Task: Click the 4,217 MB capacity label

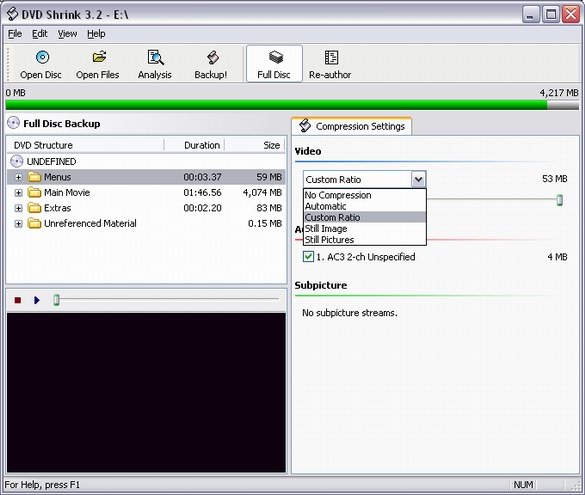Action: [x=559, y=93]
